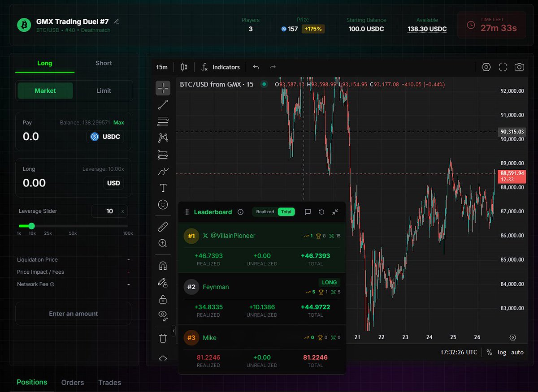Viewport: 538px width, 392px height.
Task: Click Max balance link
Action: point(119,122)
